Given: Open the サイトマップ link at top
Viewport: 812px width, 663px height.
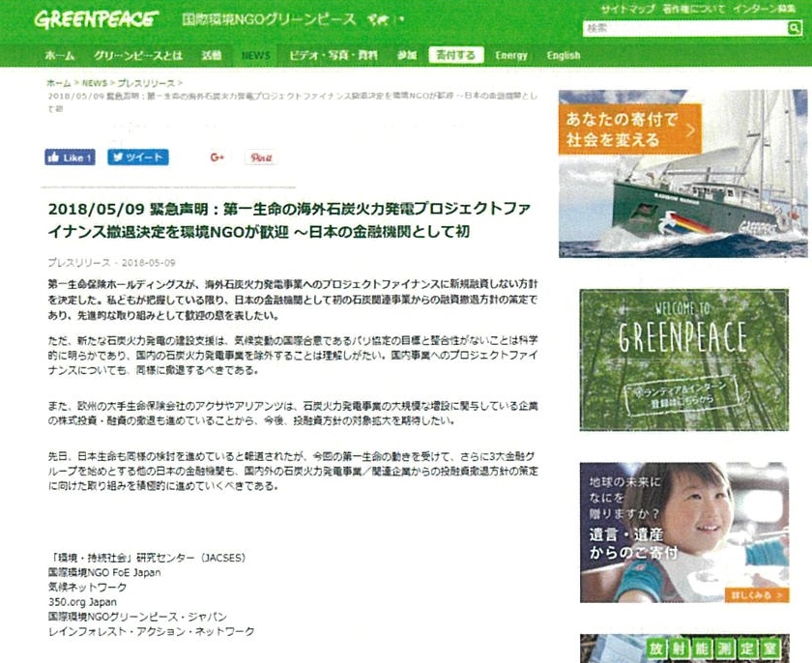Looking at the screenshot, I should (627, 10).
